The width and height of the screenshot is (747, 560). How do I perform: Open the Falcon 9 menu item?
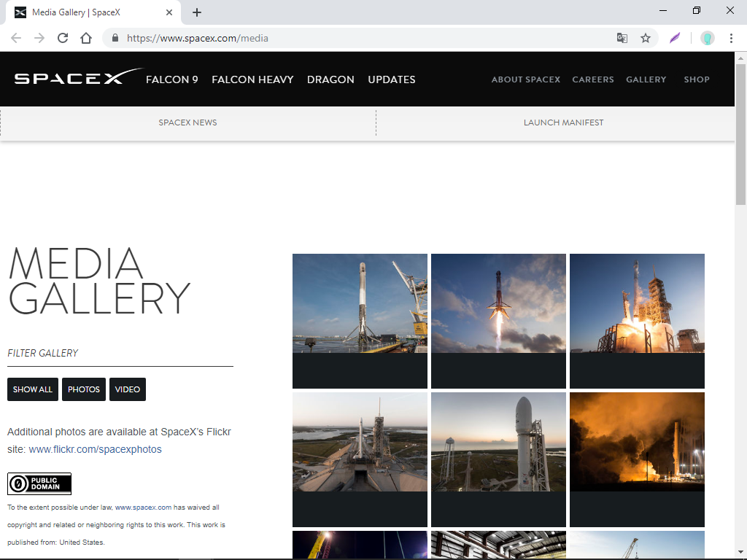tap(172, 79)
